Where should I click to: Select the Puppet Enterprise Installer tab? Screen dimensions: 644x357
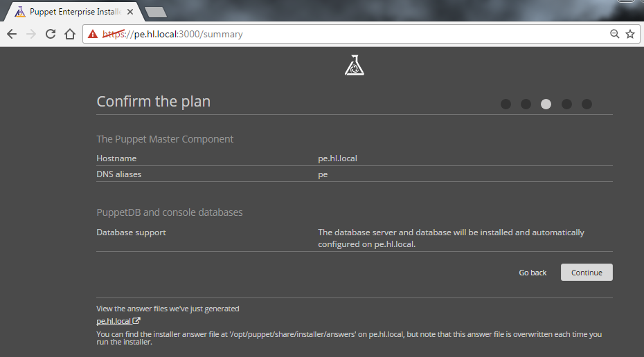point(74,12)
